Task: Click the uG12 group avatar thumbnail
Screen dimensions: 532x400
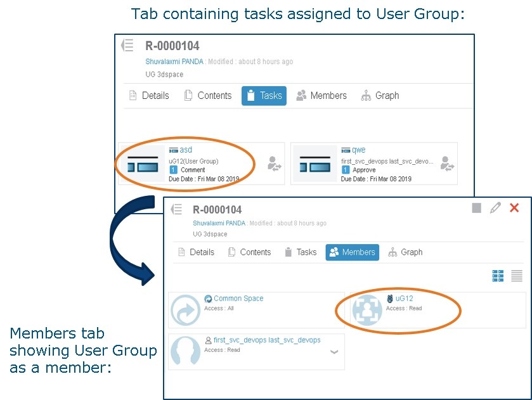Action: pyautogui.click(x=367, y=310)
